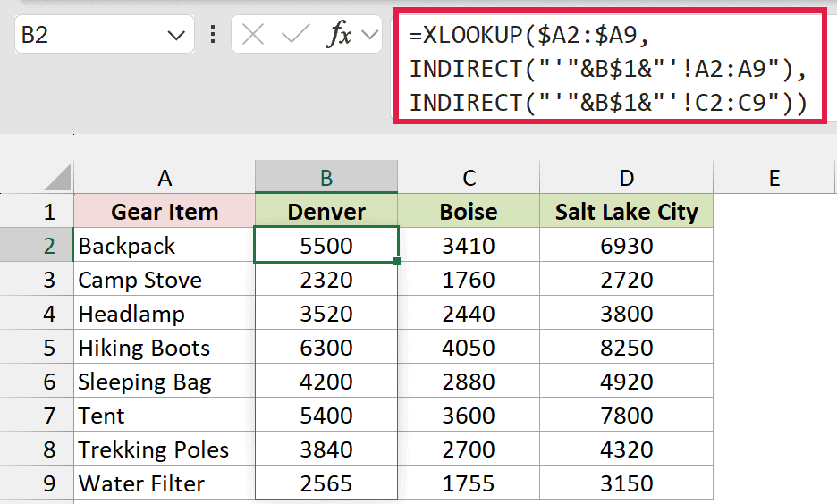Screen dimensions: 837x504
Task: Click Denver value 4200
Action: (x=326, y=382)
